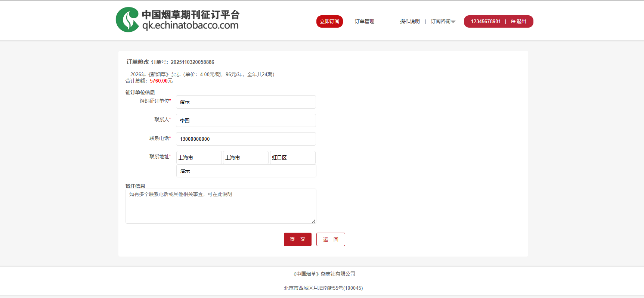Open 操作说明 in the top menu
This screenshot has height=298, width=644.
(410, 22)
